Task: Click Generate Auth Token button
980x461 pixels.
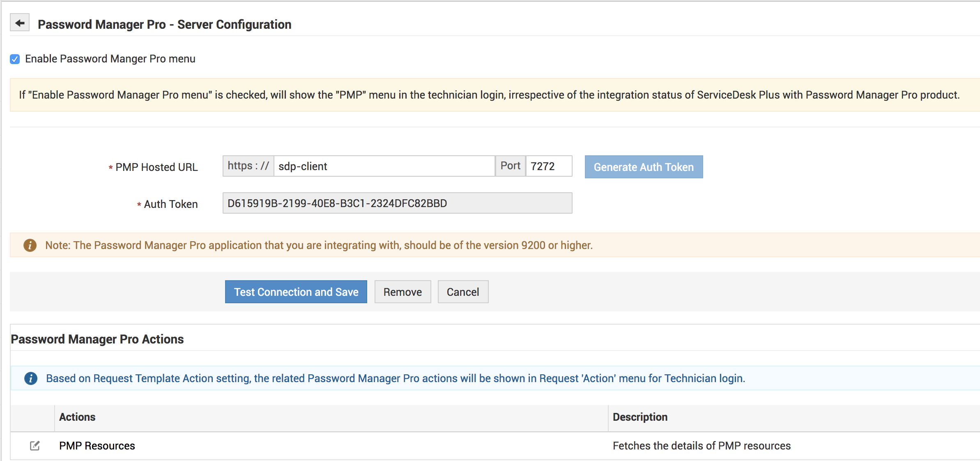Action: point(644,167)
